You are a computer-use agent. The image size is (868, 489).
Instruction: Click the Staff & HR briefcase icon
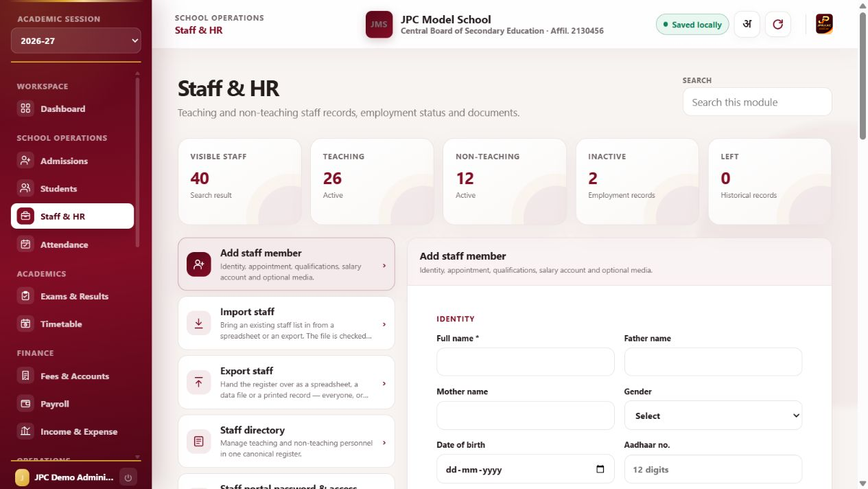pos(25,216)
